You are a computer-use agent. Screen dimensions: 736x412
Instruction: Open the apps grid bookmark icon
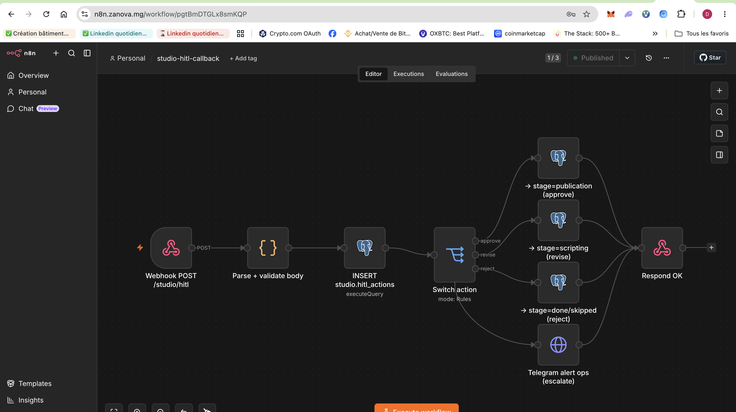pyautogui.click(x=240, y=33)
